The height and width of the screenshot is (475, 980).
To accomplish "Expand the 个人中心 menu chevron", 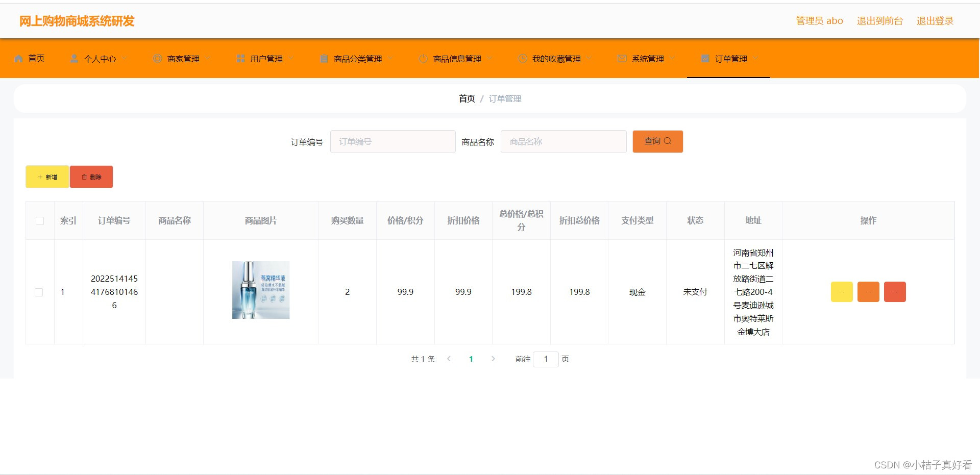I will pyautogui.click(x=125, y=59).
